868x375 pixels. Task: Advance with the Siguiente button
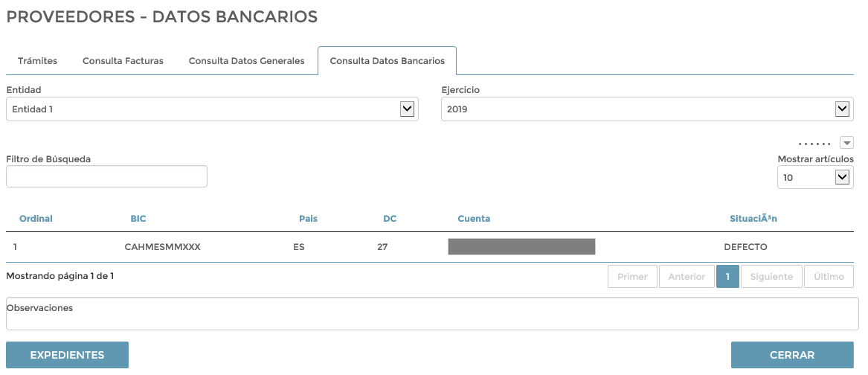[771, 277]
